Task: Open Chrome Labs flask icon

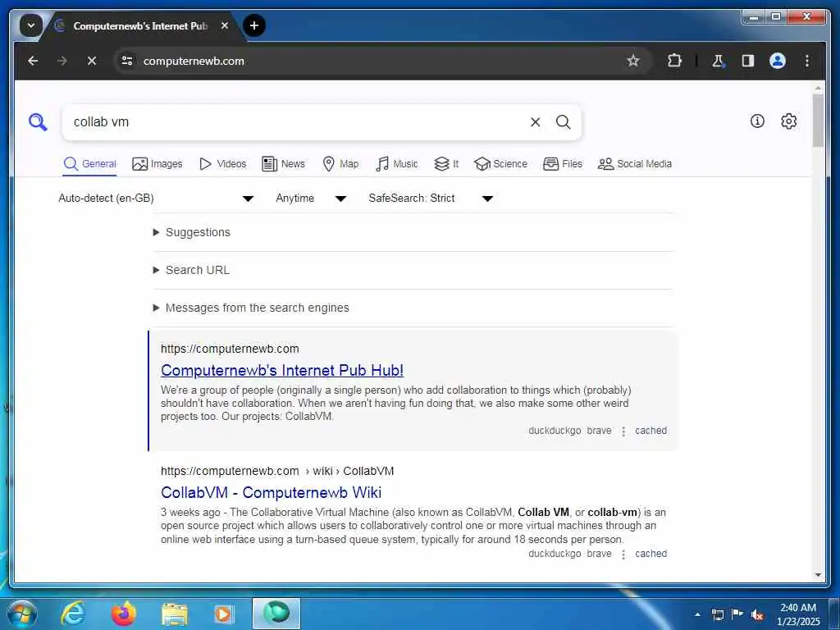Action: pos(718,61)
